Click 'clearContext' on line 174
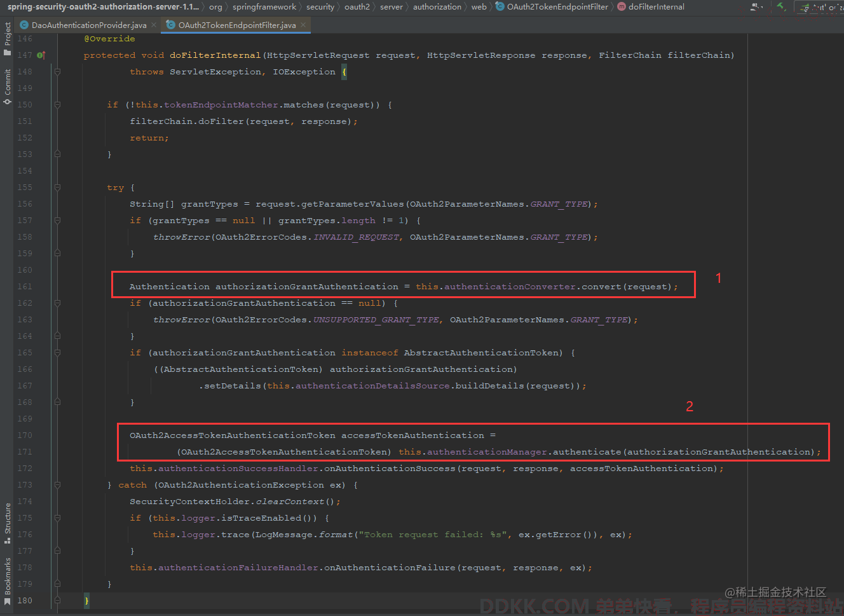Image resolution: width=844 pixels, height=616 pixels. pyautogui.click(x=290, y=502)
